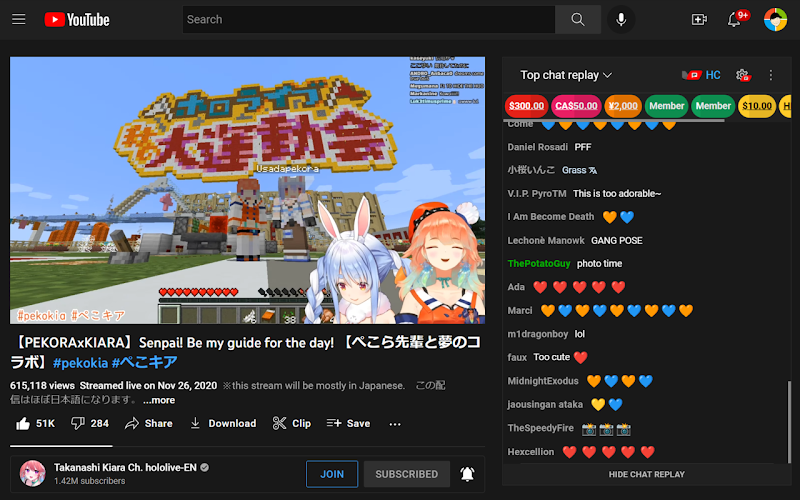Screen dimensions: 800x500
Task: Open the #pekokia hashtag in title
Action: [x=81, y=363]
